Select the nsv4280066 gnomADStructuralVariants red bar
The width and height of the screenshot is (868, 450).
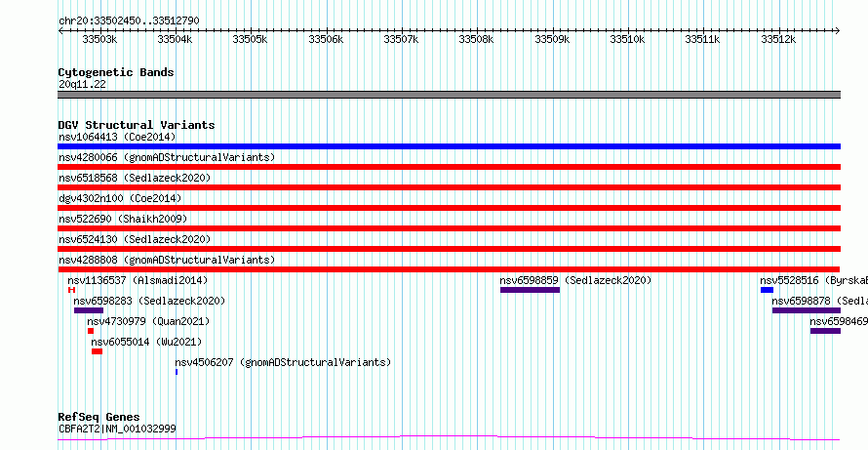449,167
